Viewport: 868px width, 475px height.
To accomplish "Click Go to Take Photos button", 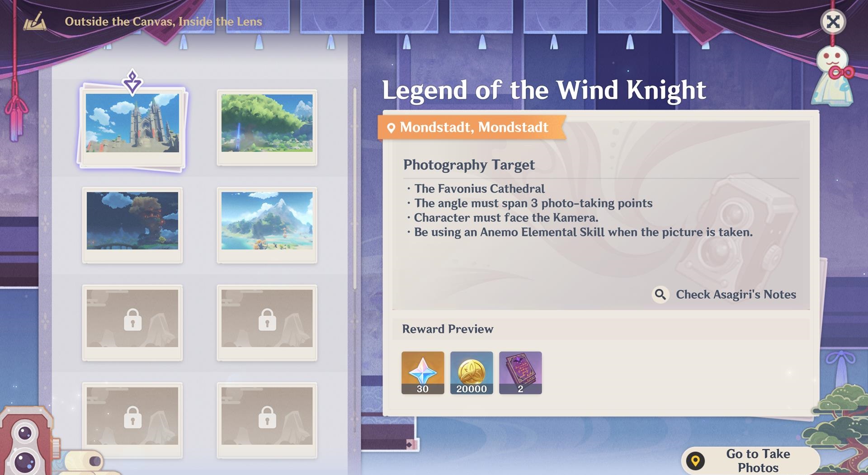I will [750, 461].
